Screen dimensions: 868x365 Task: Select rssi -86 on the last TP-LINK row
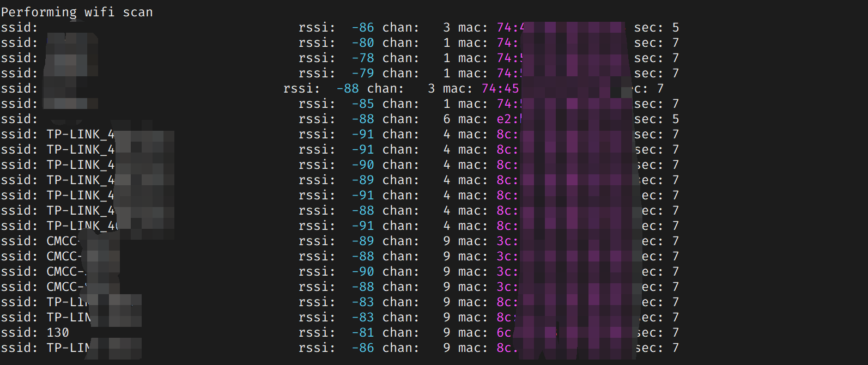click(x=362, y=348)
